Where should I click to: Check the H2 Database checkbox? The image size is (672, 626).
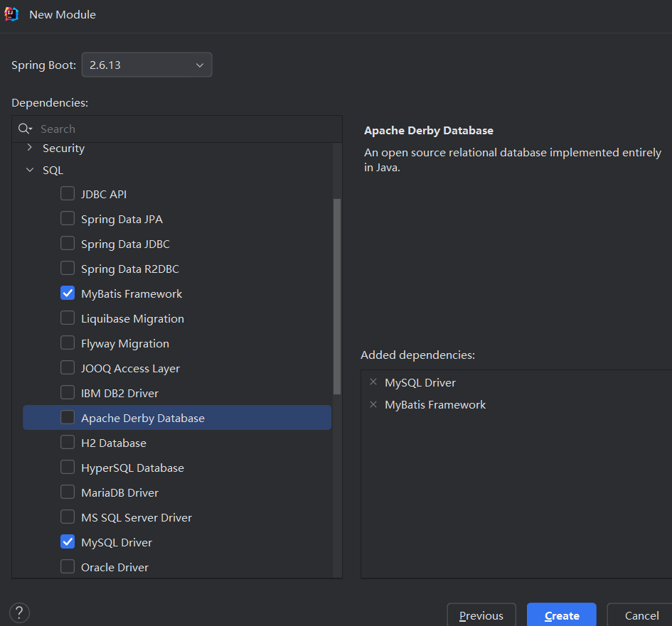click(68, 442)
